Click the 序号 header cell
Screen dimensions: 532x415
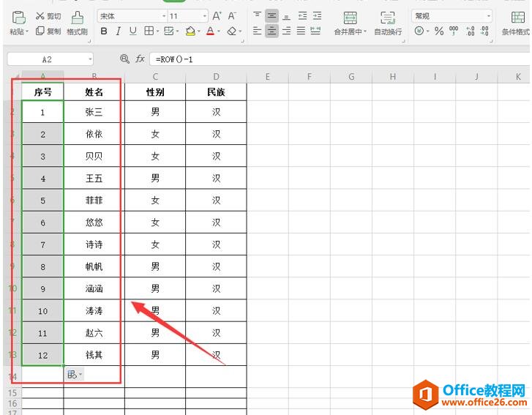[x=42, y=91]
